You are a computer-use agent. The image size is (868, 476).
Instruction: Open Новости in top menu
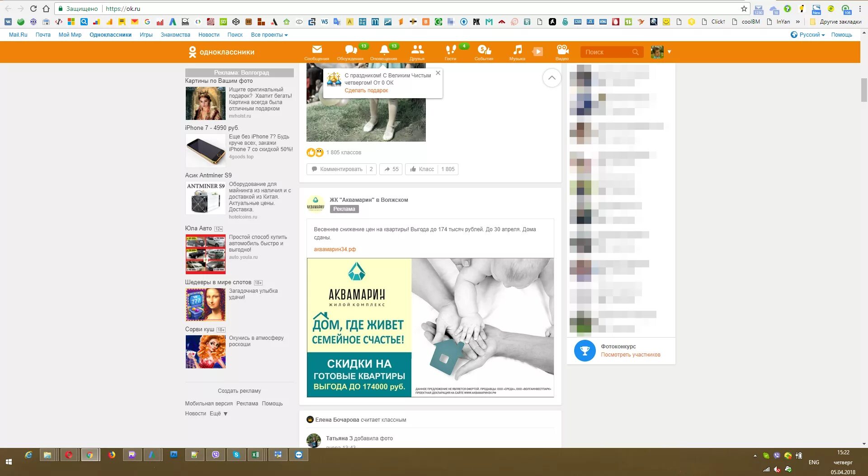(x=209, y=35)
